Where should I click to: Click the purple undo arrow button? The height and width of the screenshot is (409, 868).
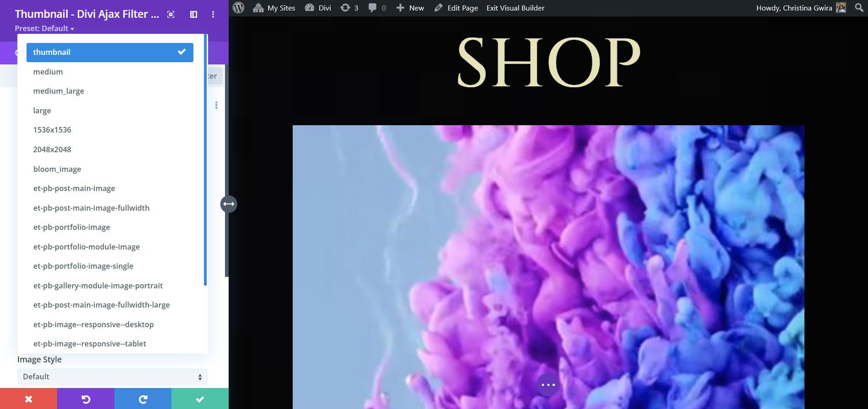pyautogui.click(x=86, y=399)
